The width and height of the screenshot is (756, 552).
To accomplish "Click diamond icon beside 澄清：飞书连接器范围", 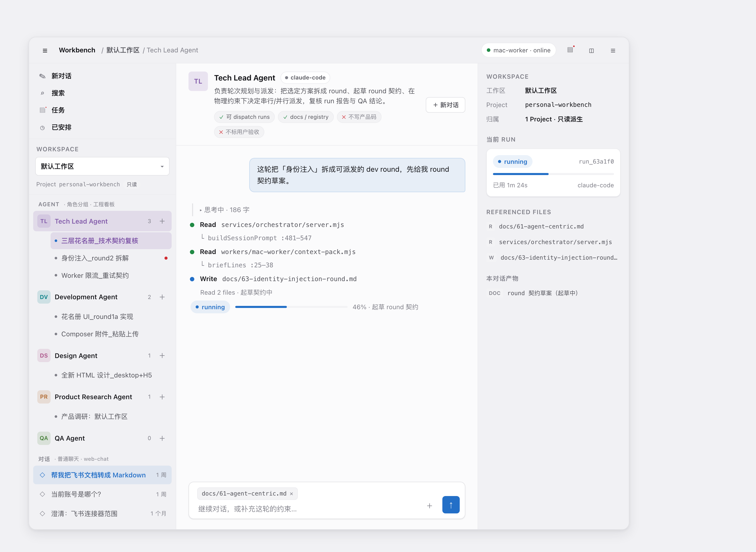I will tap(42, 514).
